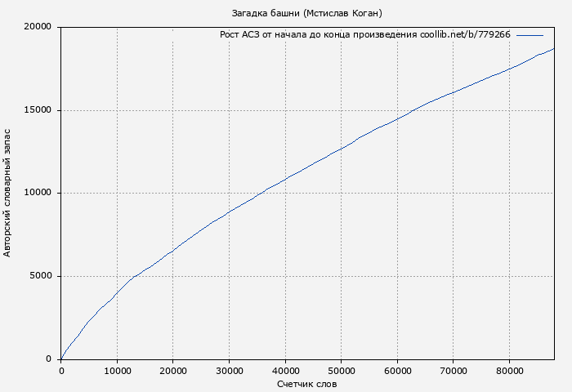Click the 60000 tick label on the horizontal axis
The image size is (572, 392).
[x=396, y=370]
